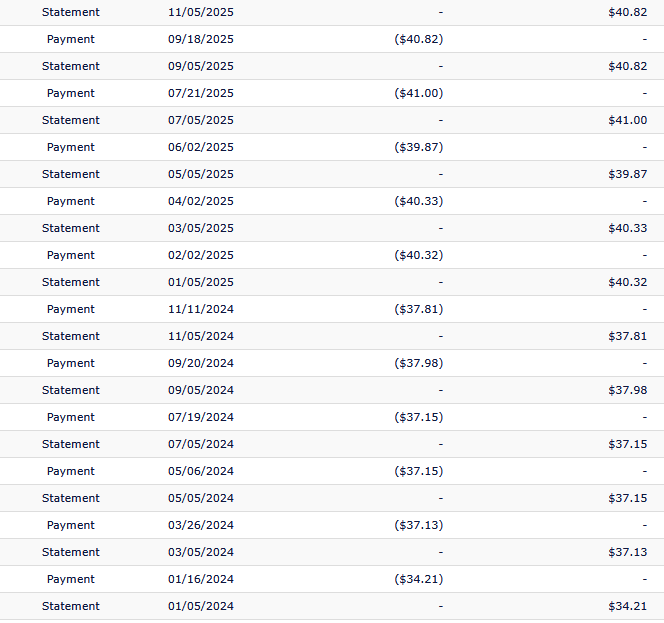The width and height of the screenshot is (664, 623).
Task: Click the 02/02/2025 payment date
Action: 201,255
